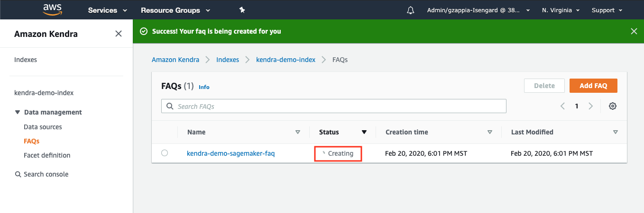Open Data sources in side navigation
The image size is (644, 213).
click(43, 127)
